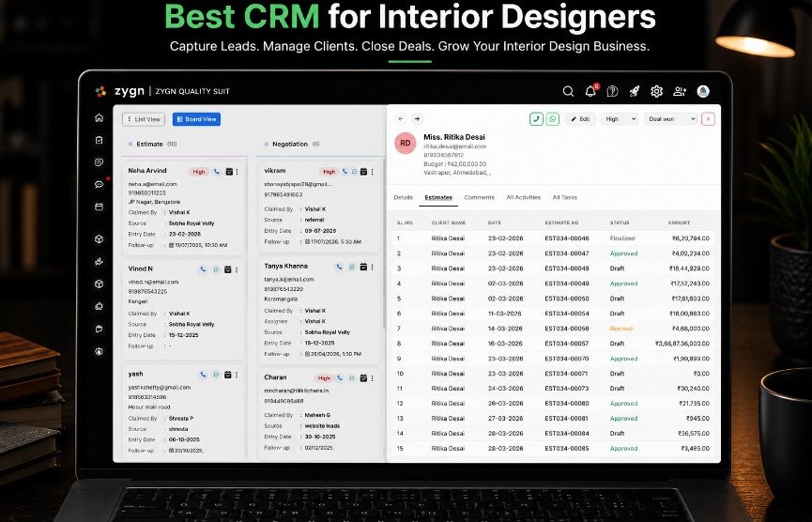Open the clipboard checklist icon in the sidebar
The height and width of the screenshot is (522, 812).
[x=99, y=140]
